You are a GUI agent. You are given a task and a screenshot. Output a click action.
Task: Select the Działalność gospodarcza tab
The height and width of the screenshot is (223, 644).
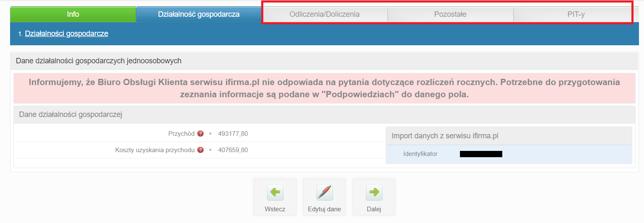[199, 14]
